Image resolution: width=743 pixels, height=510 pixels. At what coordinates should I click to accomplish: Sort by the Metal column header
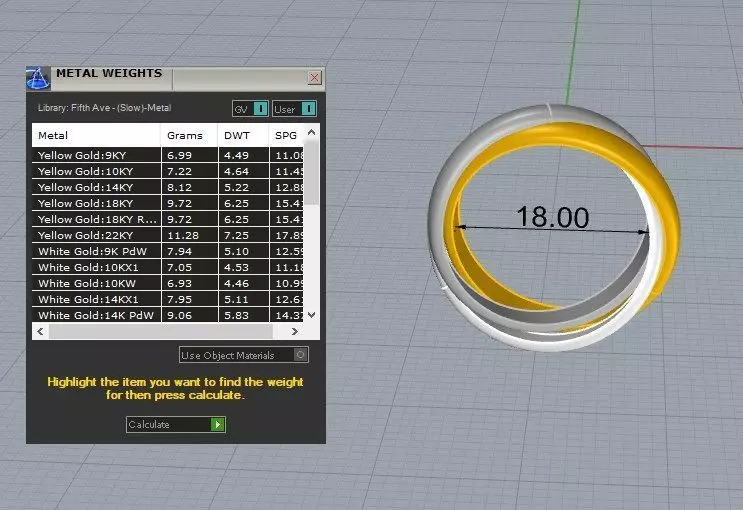pyautogui.click(x=96, y=135)
